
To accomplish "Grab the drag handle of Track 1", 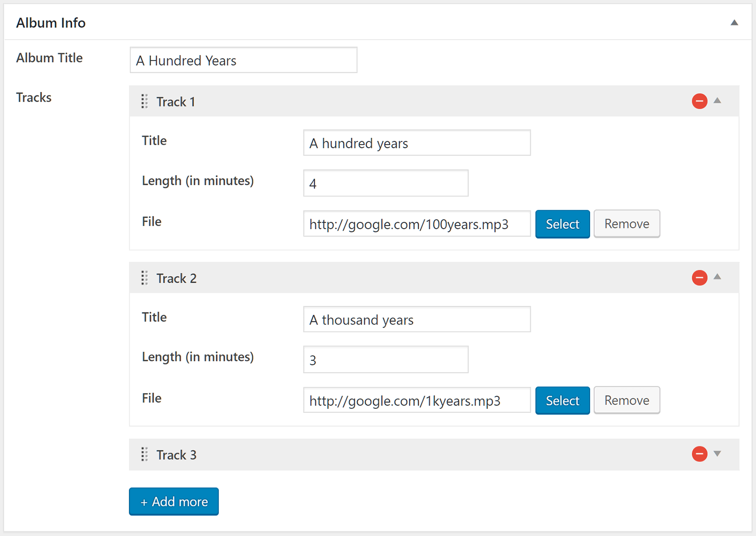I will tap(145, 101).
